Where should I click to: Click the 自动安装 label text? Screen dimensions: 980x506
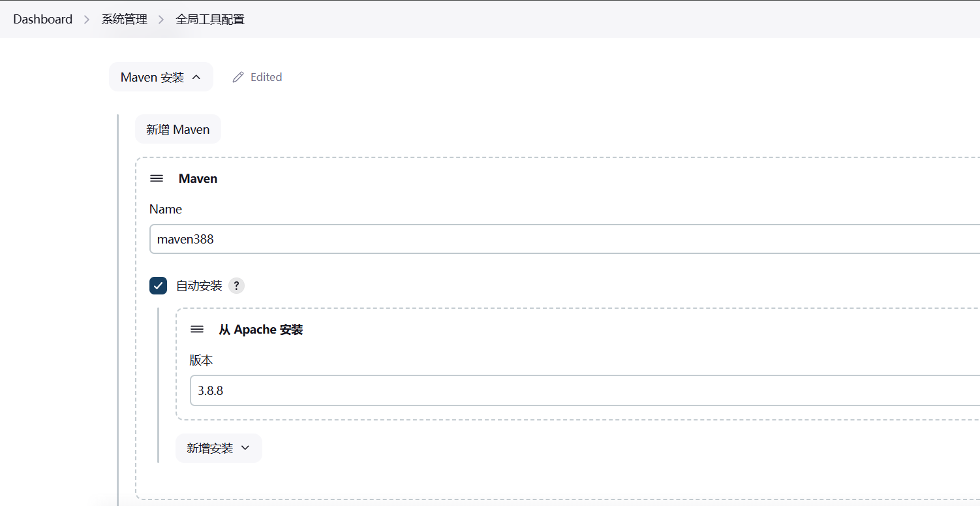(x=199, y=286)
